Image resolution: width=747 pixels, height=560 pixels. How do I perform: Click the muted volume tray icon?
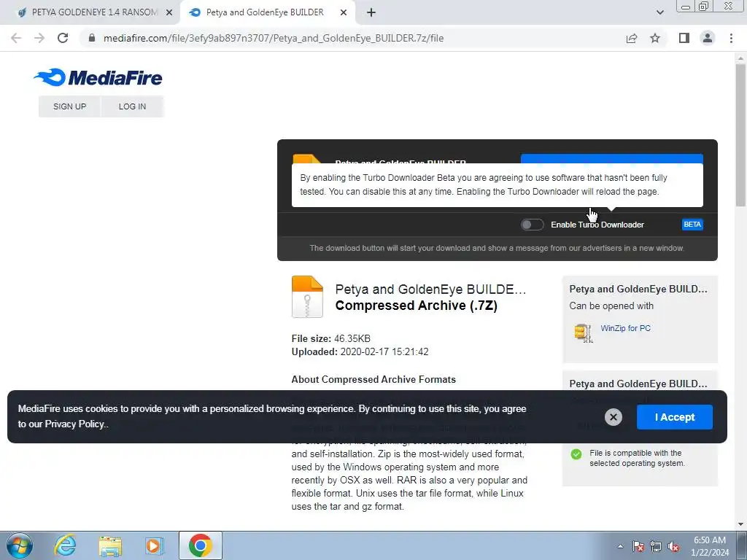coord(673,547)
